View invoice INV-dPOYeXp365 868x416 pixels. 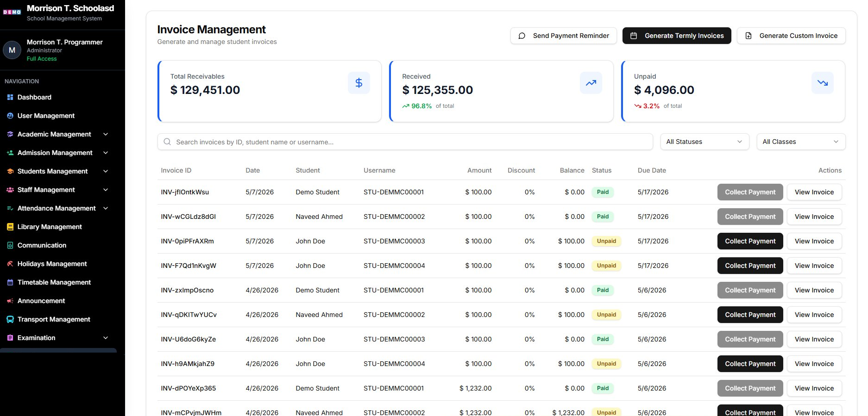(814, 388)
